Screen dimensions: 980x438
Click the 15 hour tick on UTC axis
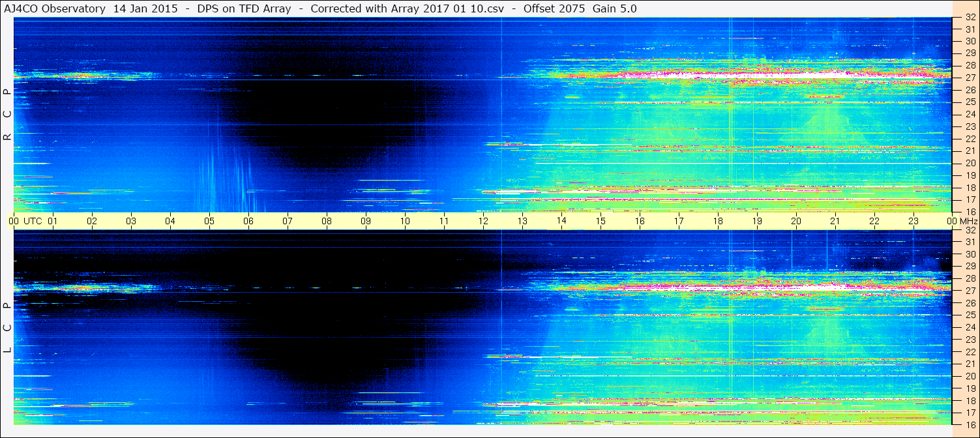tap(601, 221)
